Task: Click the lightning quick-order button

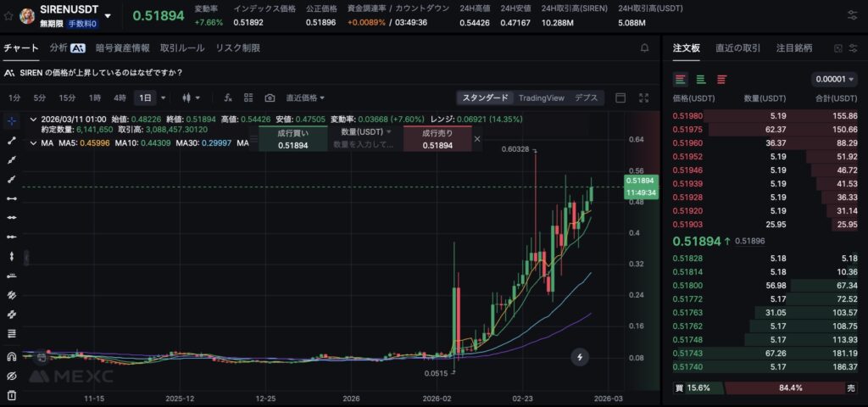Action: click(580, 357)
